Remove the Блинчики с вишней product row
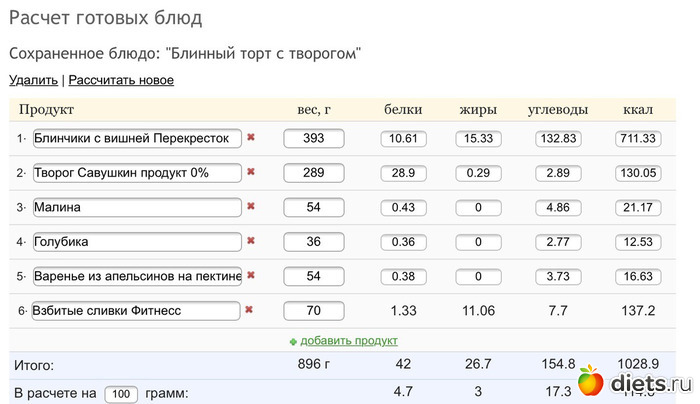 (x=251, y=138)
